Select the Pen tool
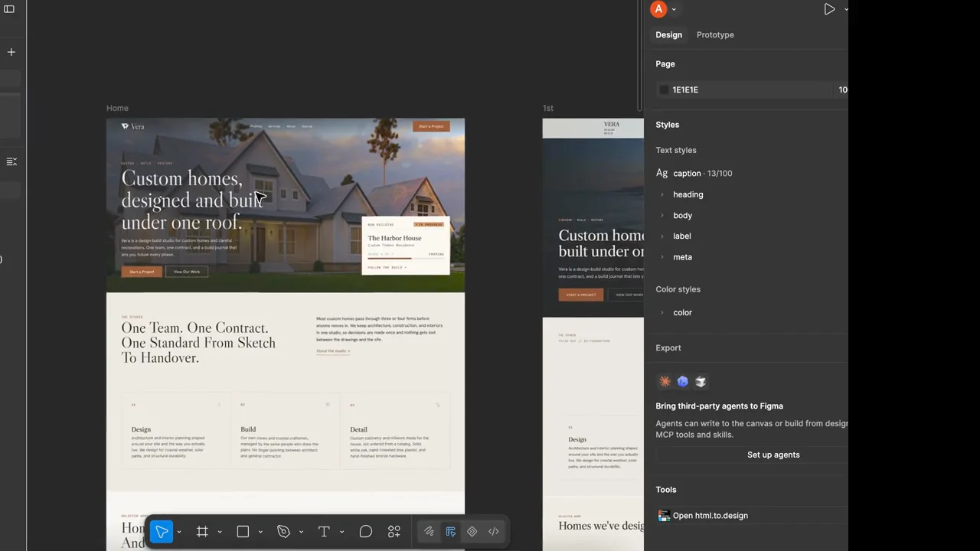Image resolution: width=980 pixels, height=551 pixels. click(x=283, y=532)
